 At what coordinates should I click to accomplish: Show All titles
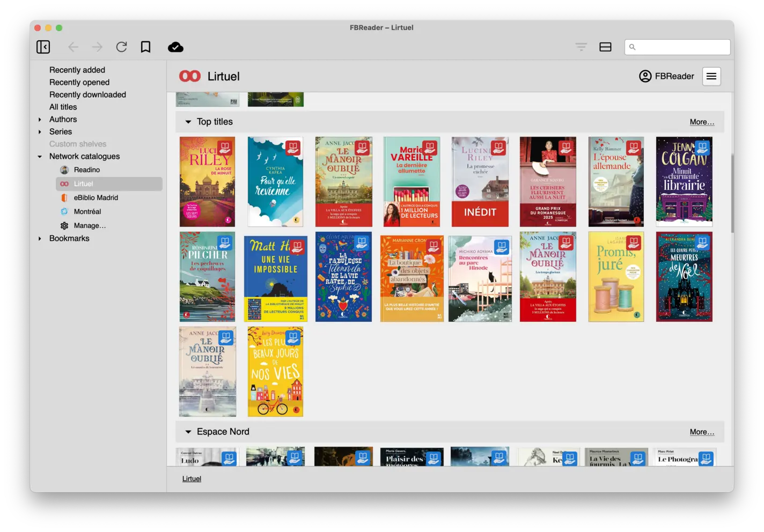[63, 107]
